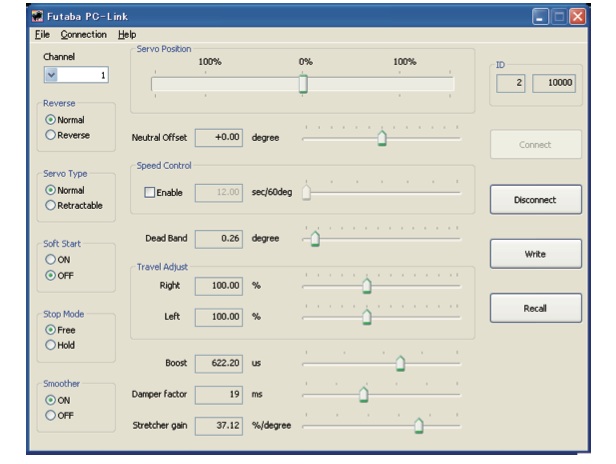
Task: Click the Dead Band slider handle
Action: [315, 238]
